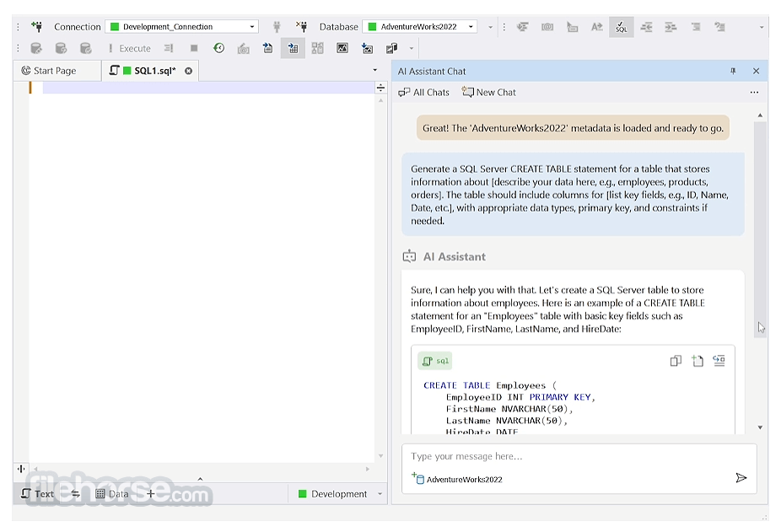Pin the AI Assistant Chat panel

[733, 71]
